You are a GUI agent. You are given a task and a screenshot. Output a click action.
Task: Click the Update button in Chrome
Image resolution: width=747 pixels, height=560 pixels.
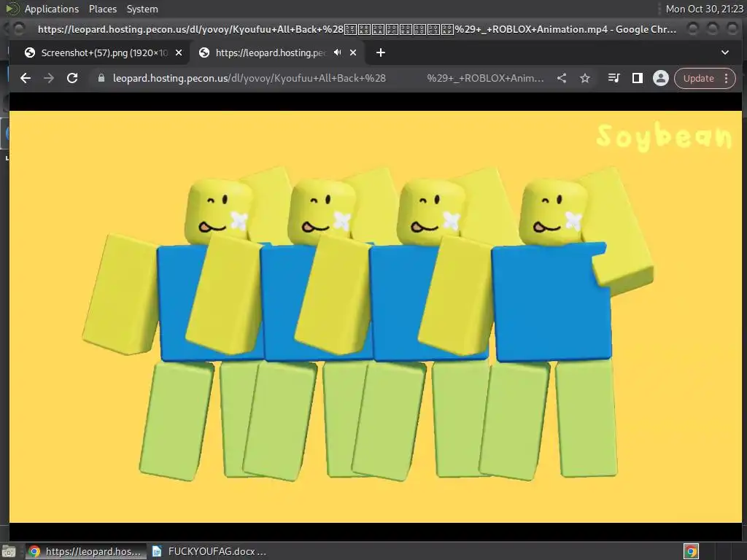(698, 78)
